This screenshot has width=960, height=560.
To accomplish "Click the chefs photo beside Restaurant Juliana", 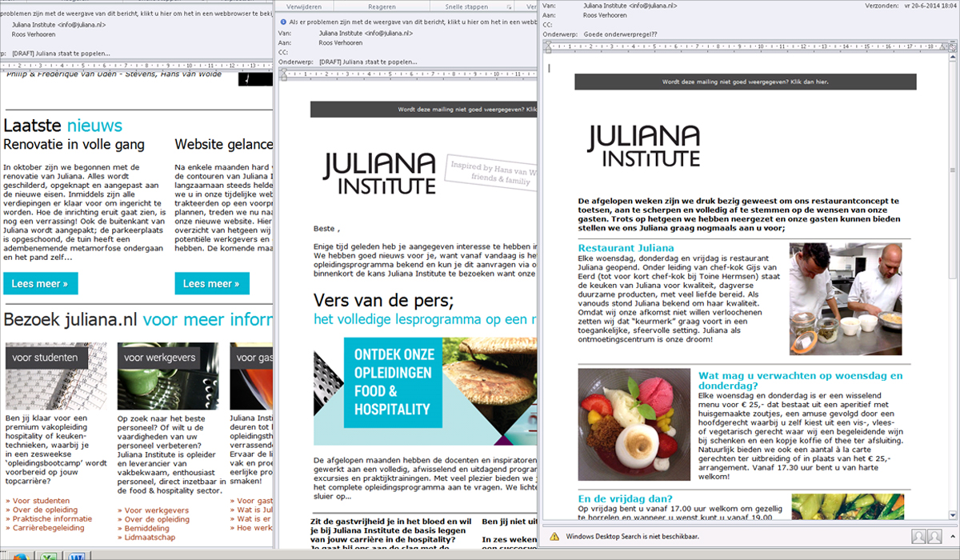I will click(845, 298).
